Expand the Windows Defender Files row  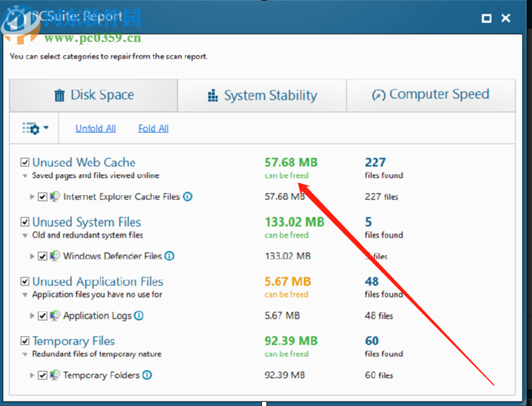32,256
